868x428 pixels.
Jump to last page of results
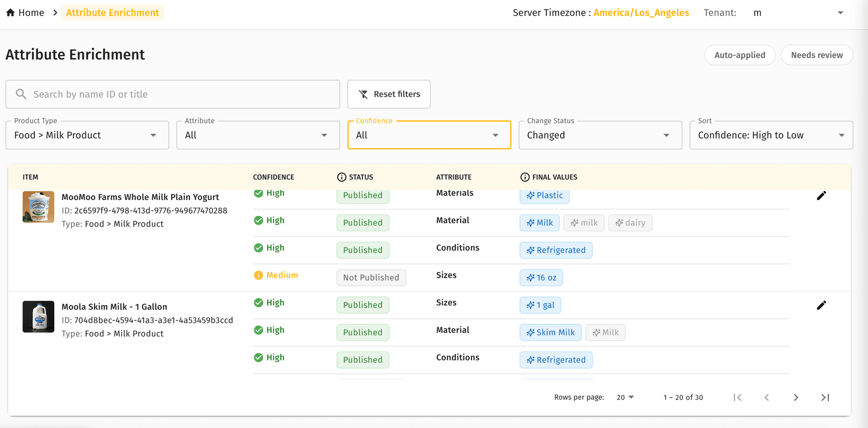[x=825, y=397]
